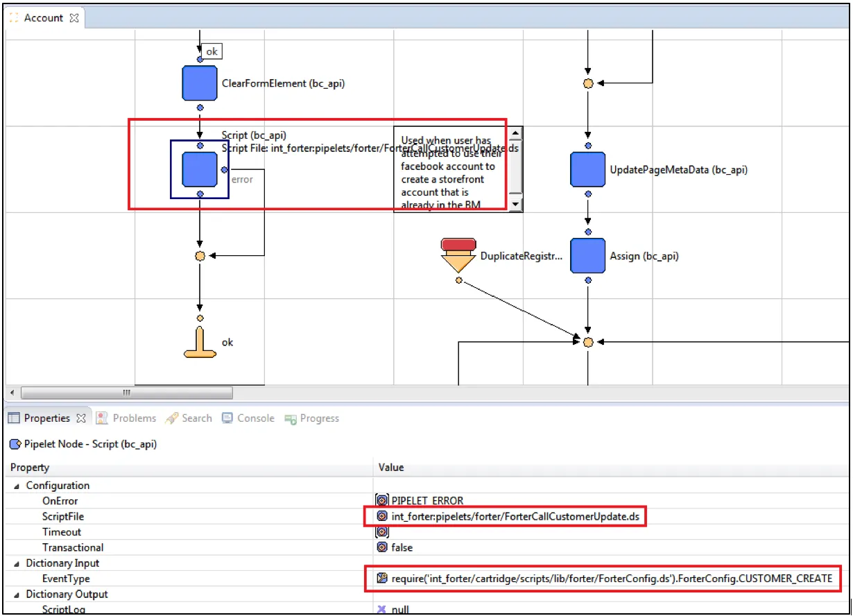The image size is (853, 616).
Task: Click the editor horizontal scrollbar thumb
Action: 126,393
